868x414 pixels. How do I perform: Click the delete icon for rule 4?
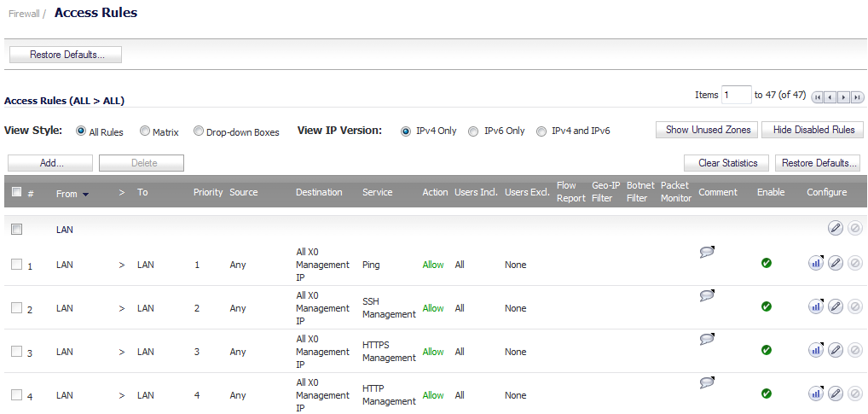[854, 394]
